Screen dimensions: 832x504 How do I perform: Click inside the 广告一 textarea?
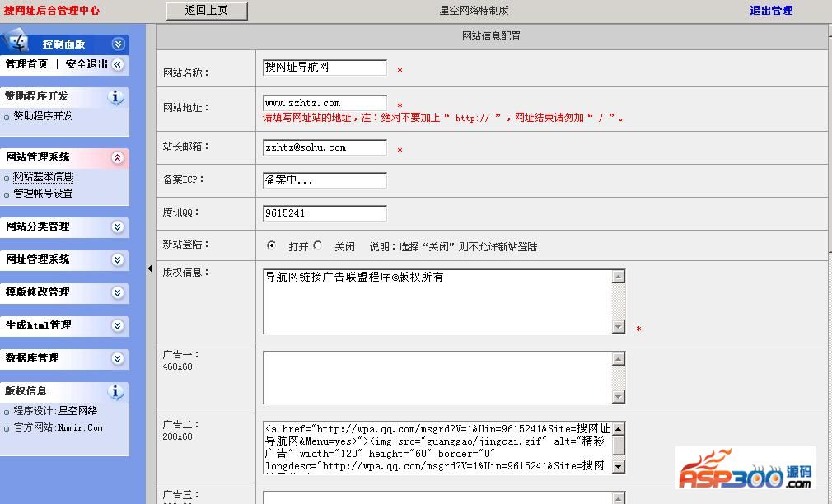tap(437, 377)
